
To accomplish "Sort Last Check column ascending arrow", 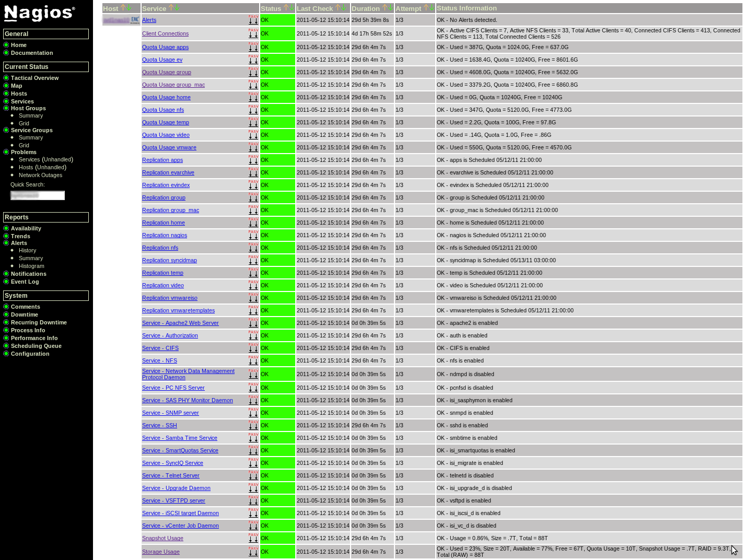I will [338, 8].
